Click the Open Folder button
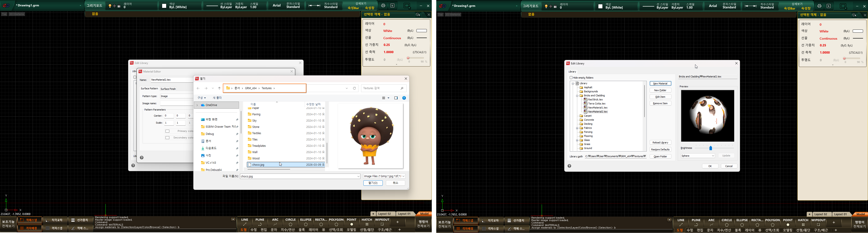 (660, 156)
